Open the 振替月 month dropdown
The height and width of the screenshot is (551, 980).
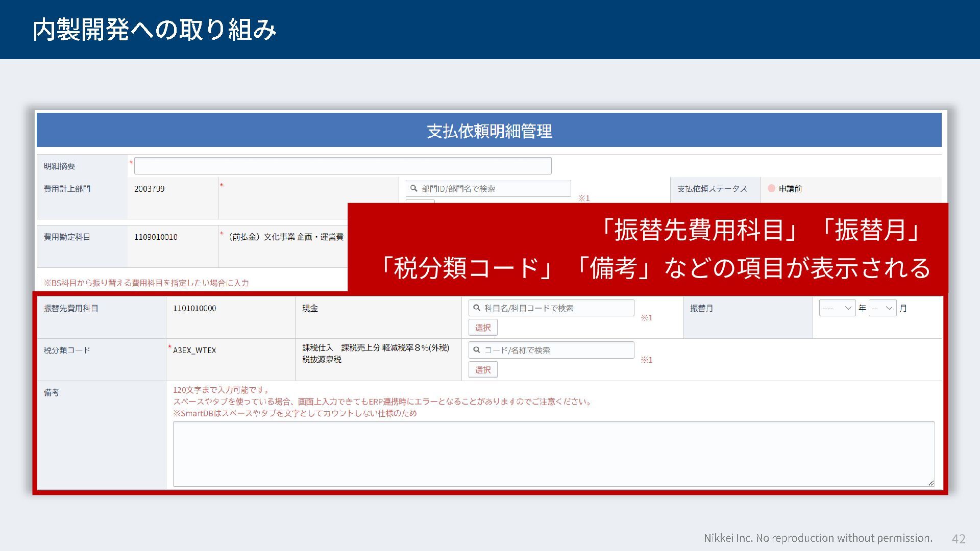tap(882, 308)
